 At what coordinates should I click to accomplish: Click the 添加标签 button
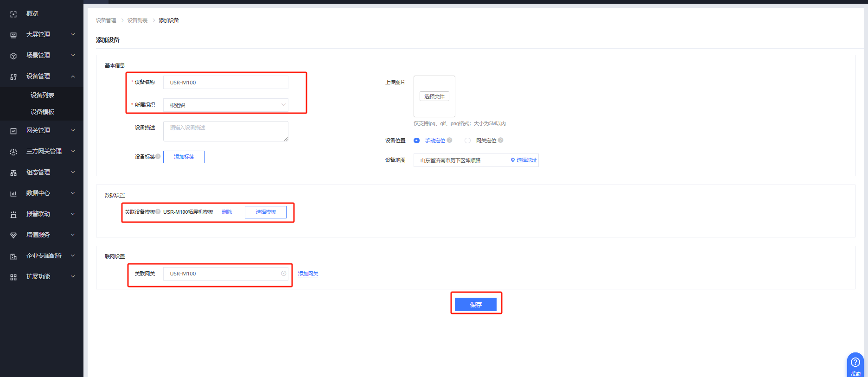pos(184,157)
